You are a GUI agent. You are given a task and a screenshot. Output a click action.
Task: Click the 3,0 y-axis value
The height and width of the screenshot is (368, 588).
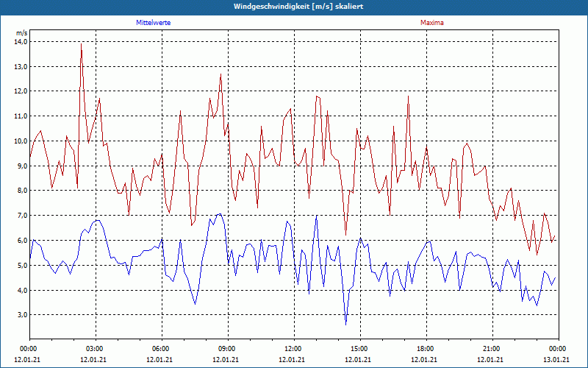click(x=23, y=315)
